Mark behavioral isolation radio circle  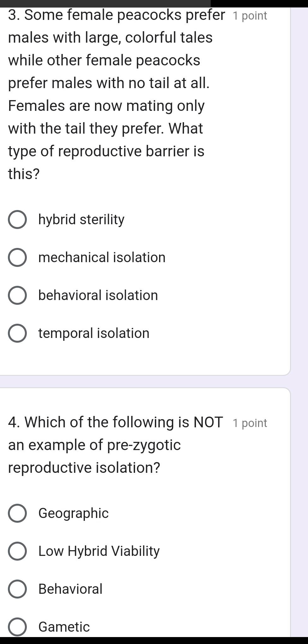[17, 295]
